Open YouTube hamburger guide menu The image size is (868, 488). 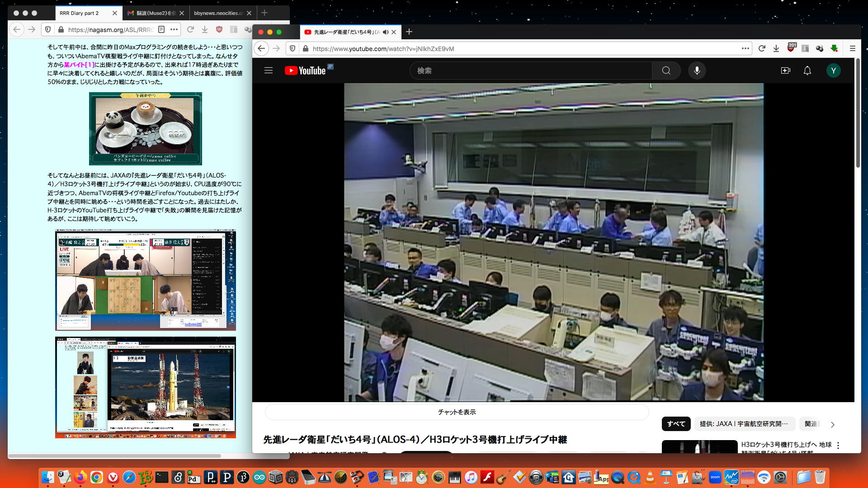point(269,70)
